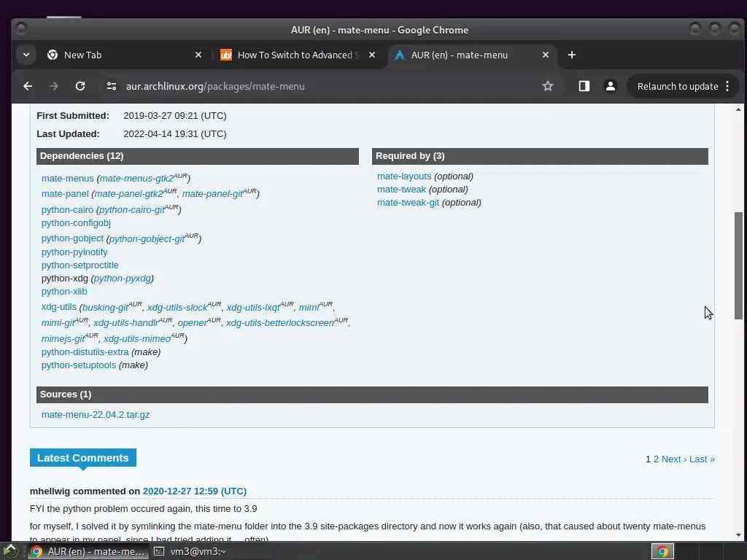The width and height of the screenshot is (747, 560).
Task: Open python-configobj link
Action: click(x=76, y=223)
